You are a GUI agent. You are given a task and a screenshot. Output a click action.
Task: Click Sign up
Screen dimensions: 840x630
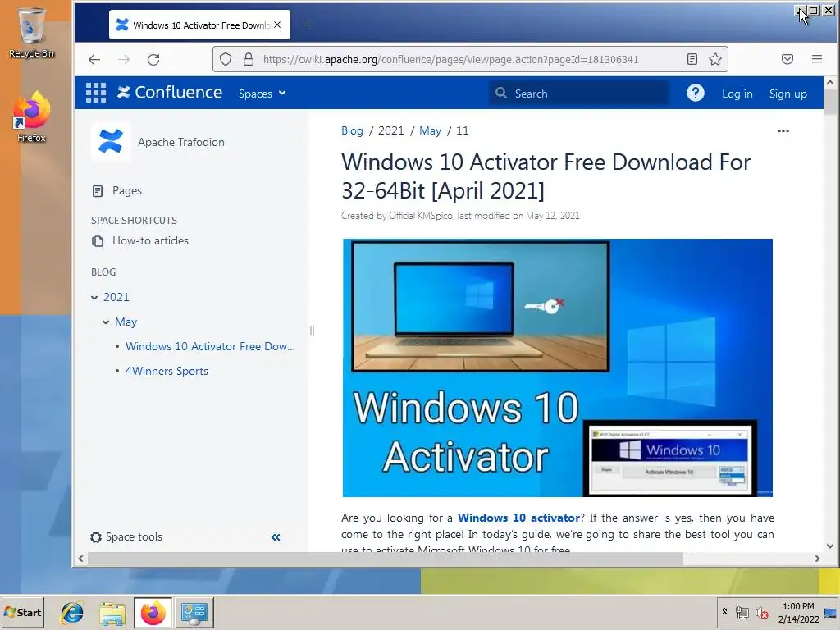(787, 94)
